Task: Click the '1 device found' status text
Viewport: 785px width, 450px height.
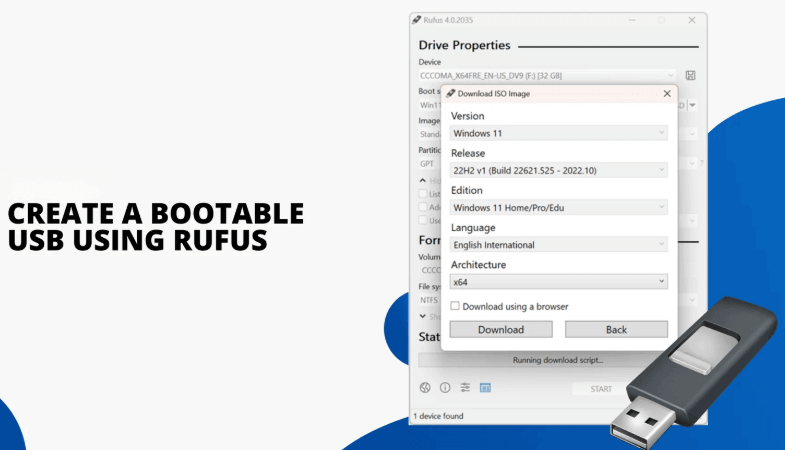Action: pyautogui.click(x=438, y=416)
